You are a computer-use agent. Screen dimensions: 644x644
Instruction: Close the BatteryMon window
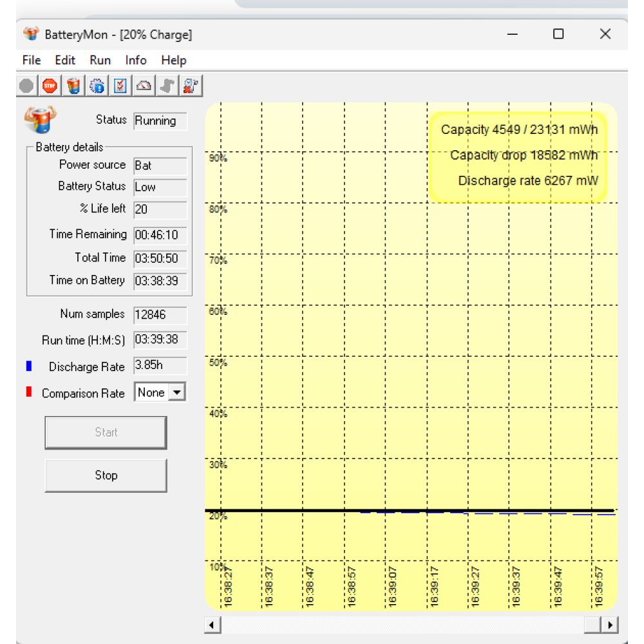pyautogui.click(x=605, y=34)
